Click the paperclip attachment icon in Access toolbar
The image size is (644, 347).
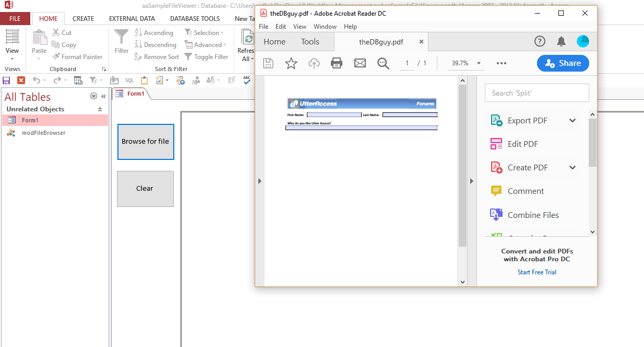point(114,80)
